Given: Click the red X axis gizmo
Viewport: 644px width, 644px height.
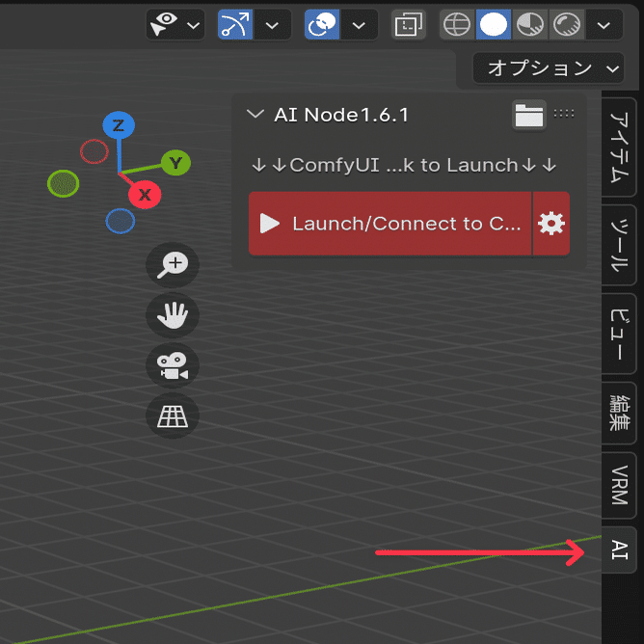Looking at the screenshot, I should (x=145, y=195).
